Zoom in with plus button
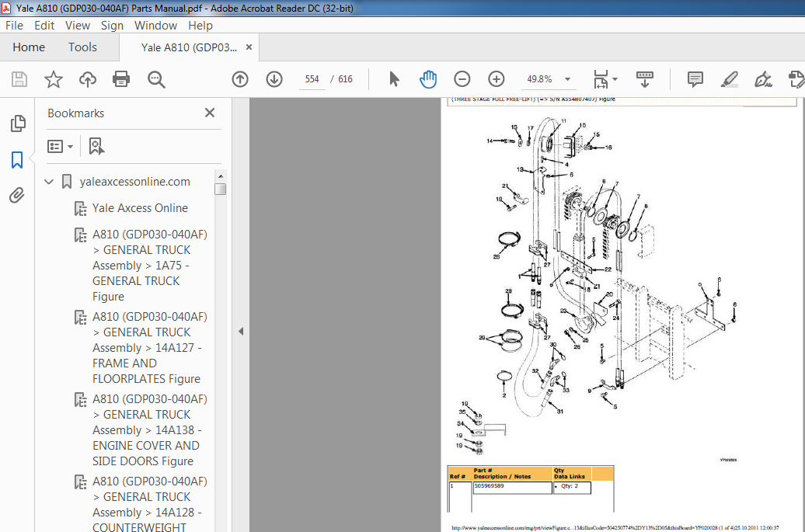Screen dimensions: 805x532 [x=496, y=79]
